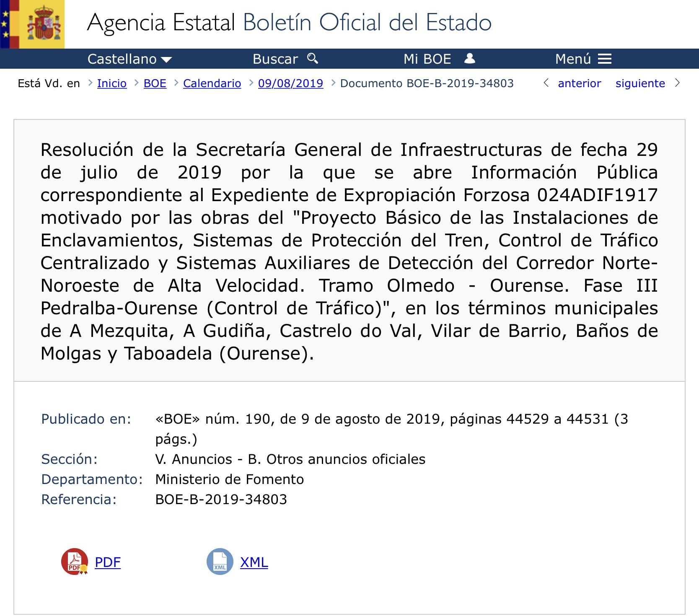Open the BOE breadcrumb link

click(x=155, y=83)
